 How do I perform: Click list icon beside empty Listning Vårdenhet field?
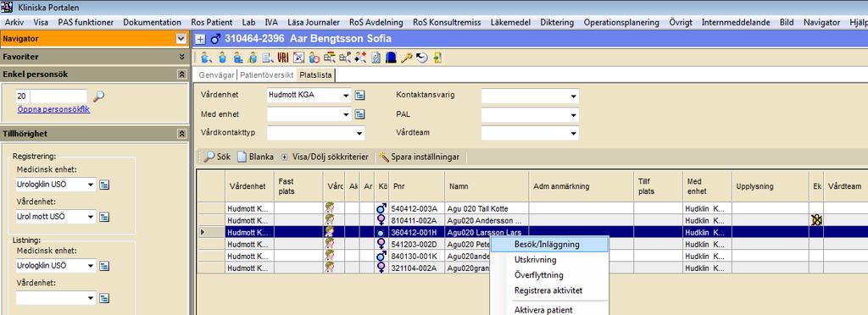(104, 298)
